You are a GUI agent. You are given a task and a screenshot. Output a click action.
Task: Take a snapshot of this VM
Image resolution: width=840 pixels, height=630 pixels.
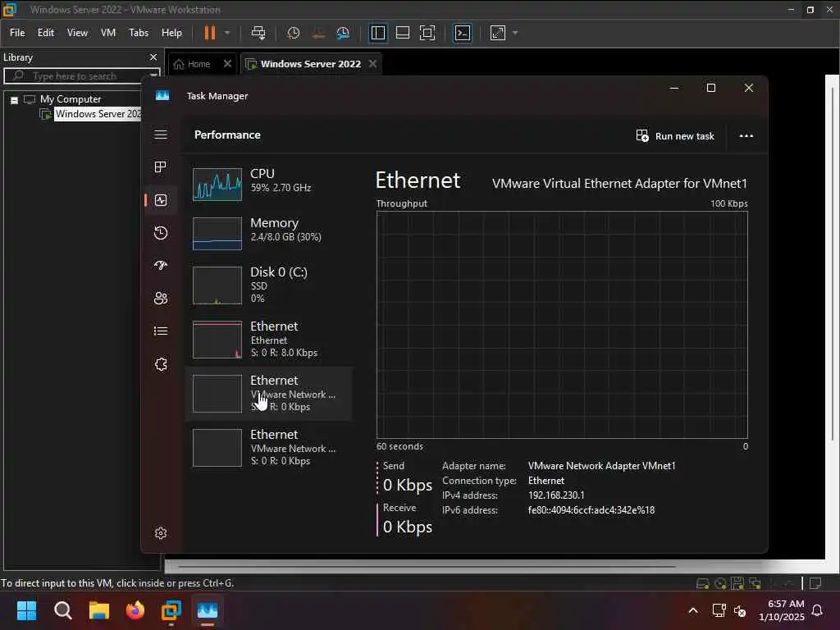[x=293, y=33]
